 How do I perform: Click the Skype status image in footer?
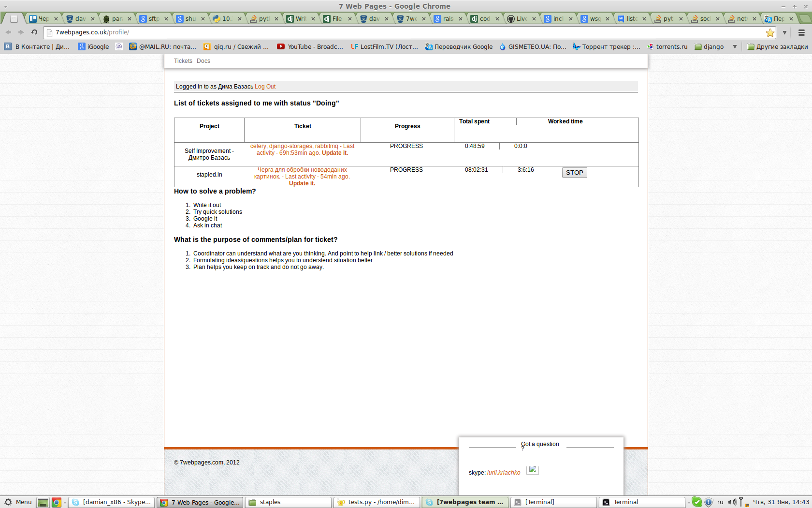pyautogui.click(x=533, y=470)
